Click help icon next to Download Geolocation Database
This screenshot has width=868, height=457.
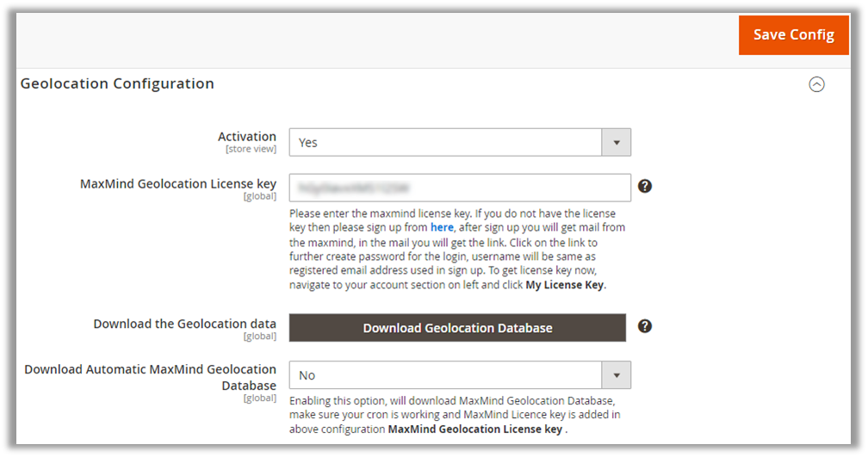point(644,326)
